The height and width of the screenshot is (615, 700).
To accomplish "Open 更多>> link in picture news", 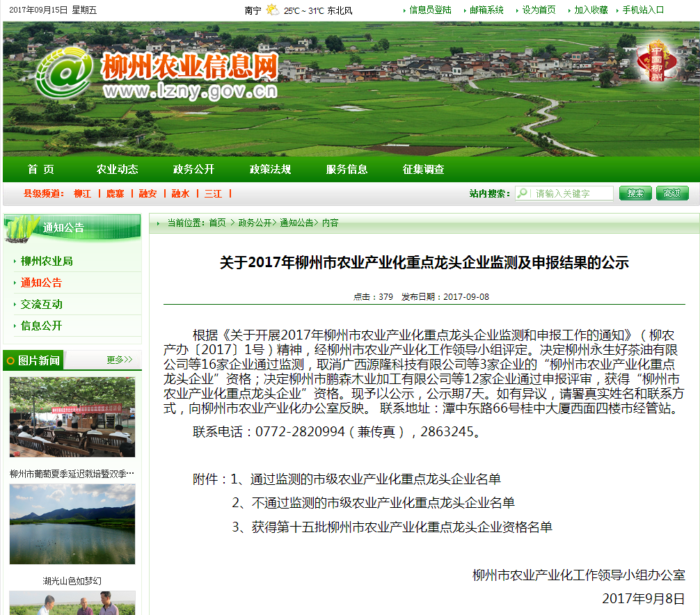I will tap(119, 360).
